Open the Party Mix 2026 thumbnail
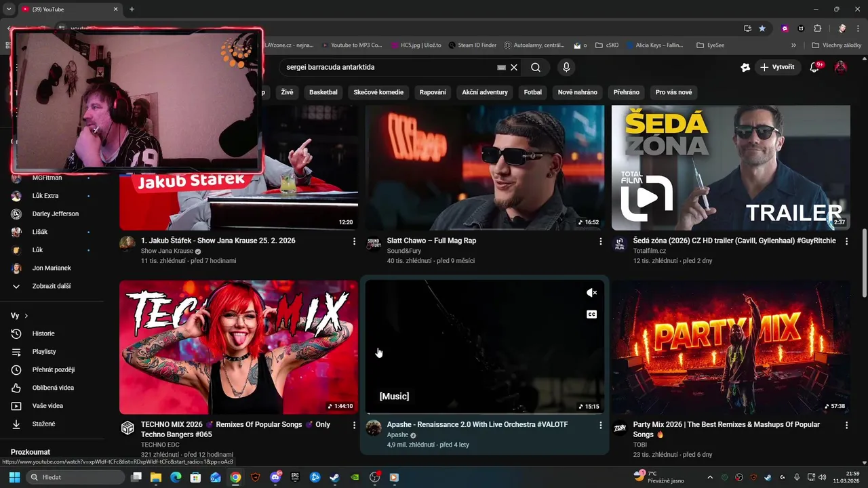The image size is (868, 488). pos(731,347)
